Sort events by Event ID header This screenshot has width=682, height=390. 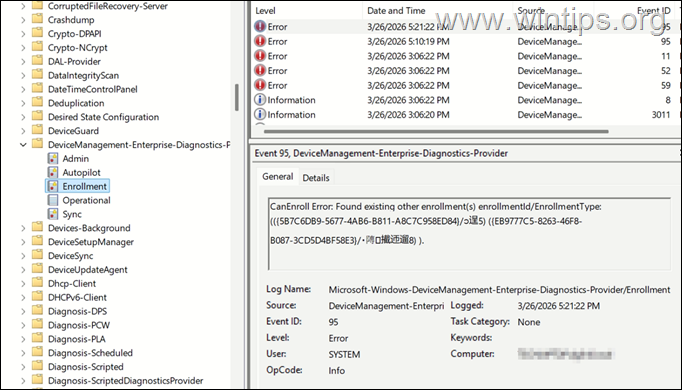point(653,10)
